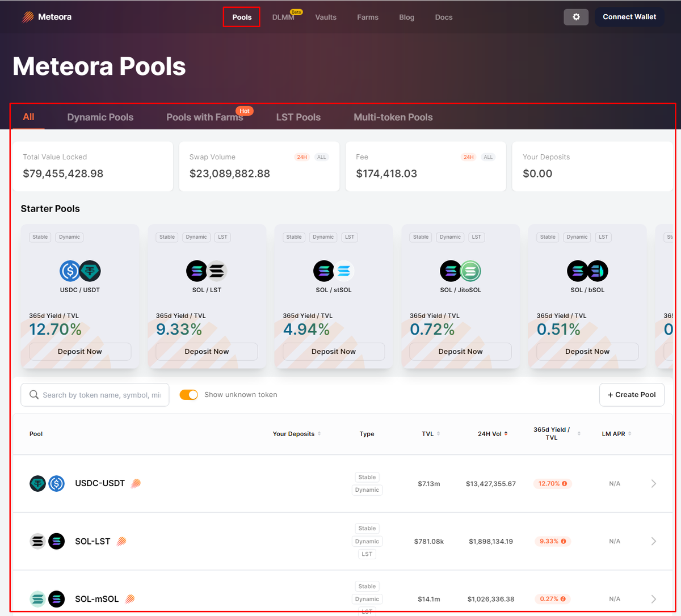681x616 pixels.
Task: Click the Meteora badge next to SOL-LST
Action: [121, 541]
